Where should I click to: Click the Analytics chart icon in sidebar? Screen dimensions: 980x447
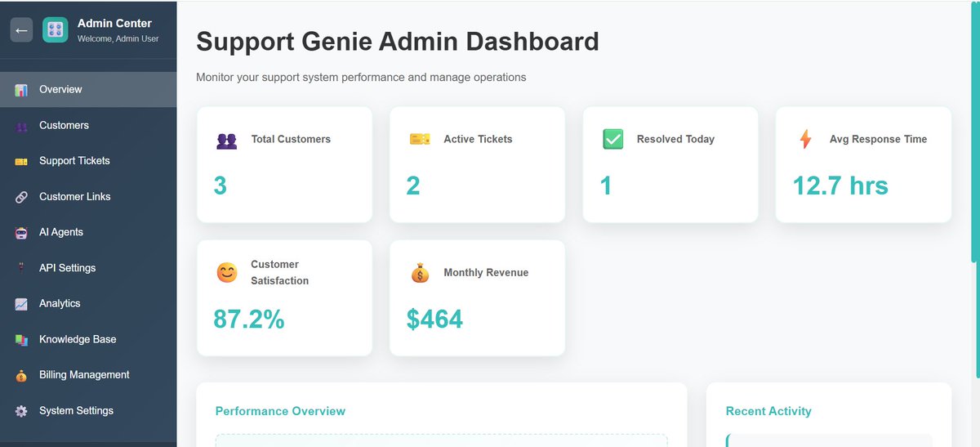coord(21,304)
